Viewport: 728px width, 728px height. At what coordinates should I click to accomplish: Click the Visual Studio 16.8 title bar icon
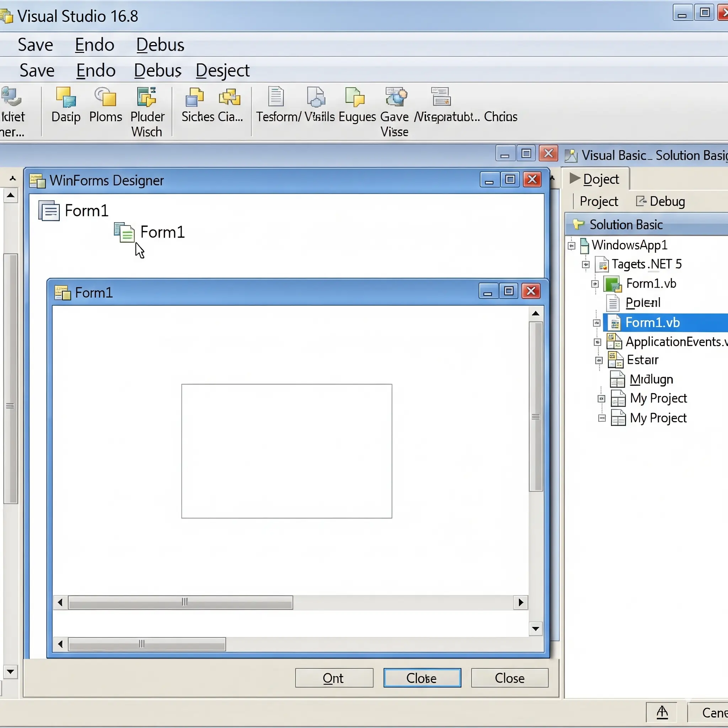tap(6, 17)
